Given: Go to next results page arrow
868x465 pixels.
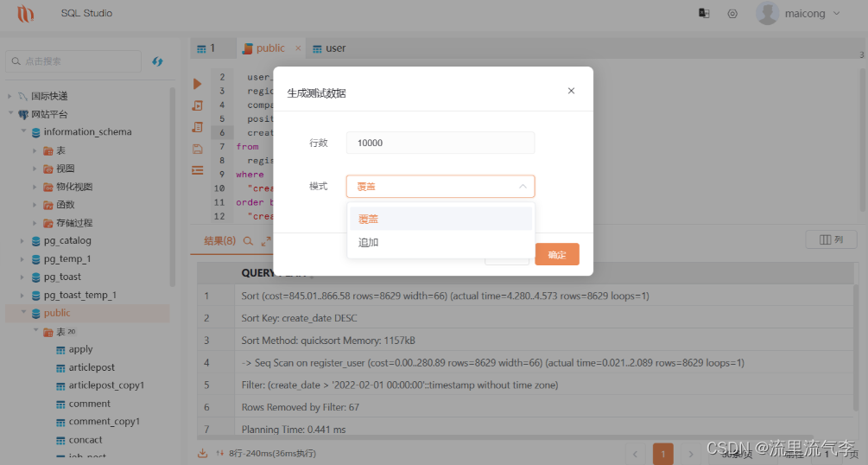Looking at the screenshot, I should [x=690, y=454].
